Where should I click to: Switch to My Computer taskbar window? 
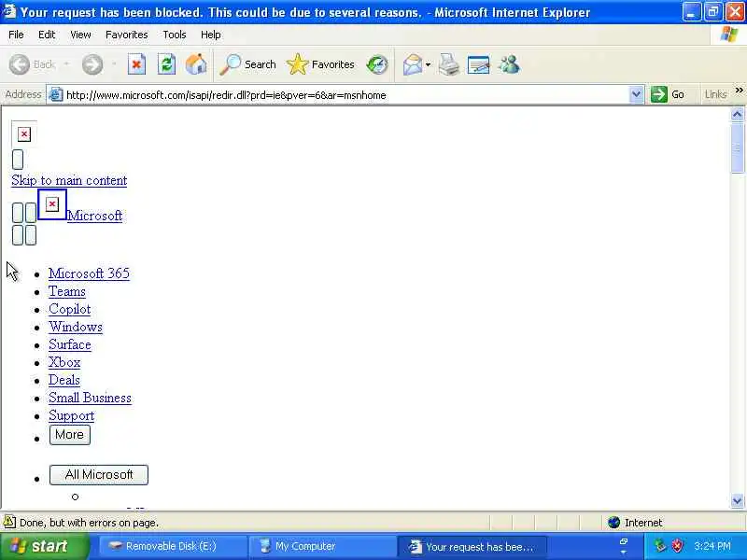(322, 546)
